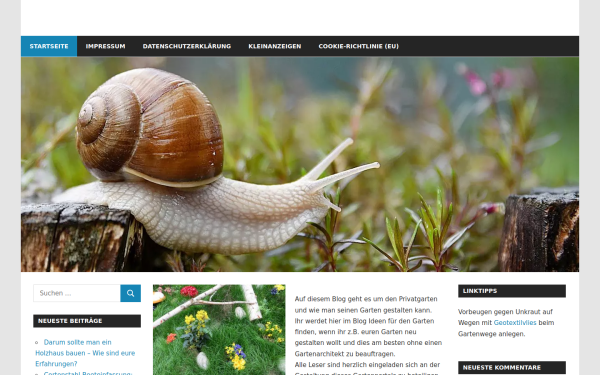Click text 'Vorbeugen gegen Unkraut auf'
The height and width of the screenshot is (375, 600).
pos(505,311)
